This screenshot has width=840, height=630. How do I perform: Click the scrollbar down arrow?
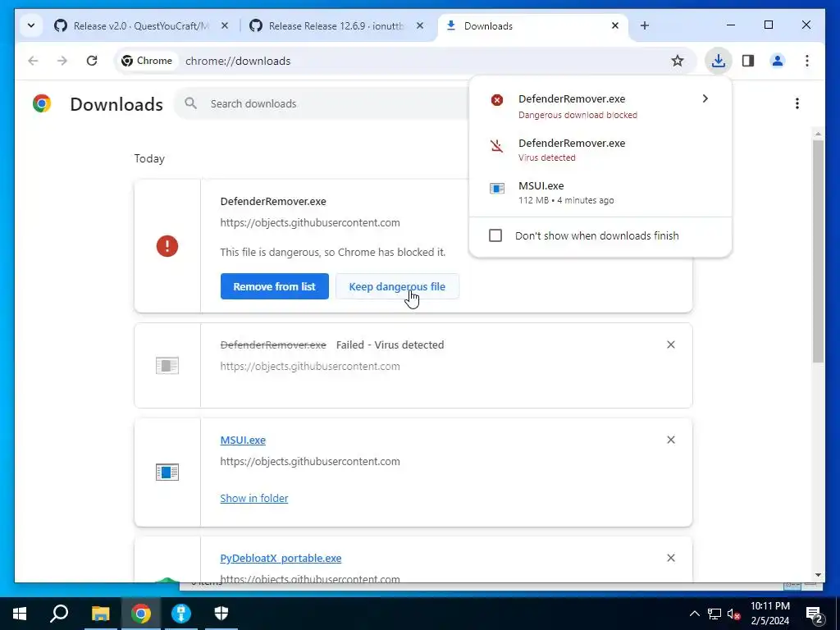click(818, 575)
